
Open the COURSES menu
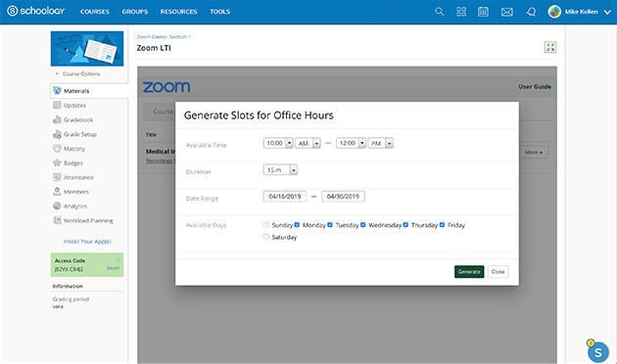[x=95, y=12]
